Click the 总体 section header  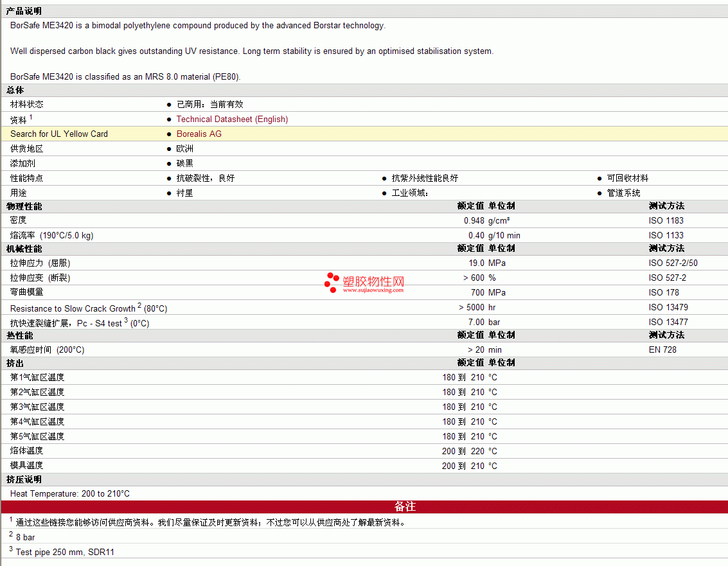[x=15, y=90]
